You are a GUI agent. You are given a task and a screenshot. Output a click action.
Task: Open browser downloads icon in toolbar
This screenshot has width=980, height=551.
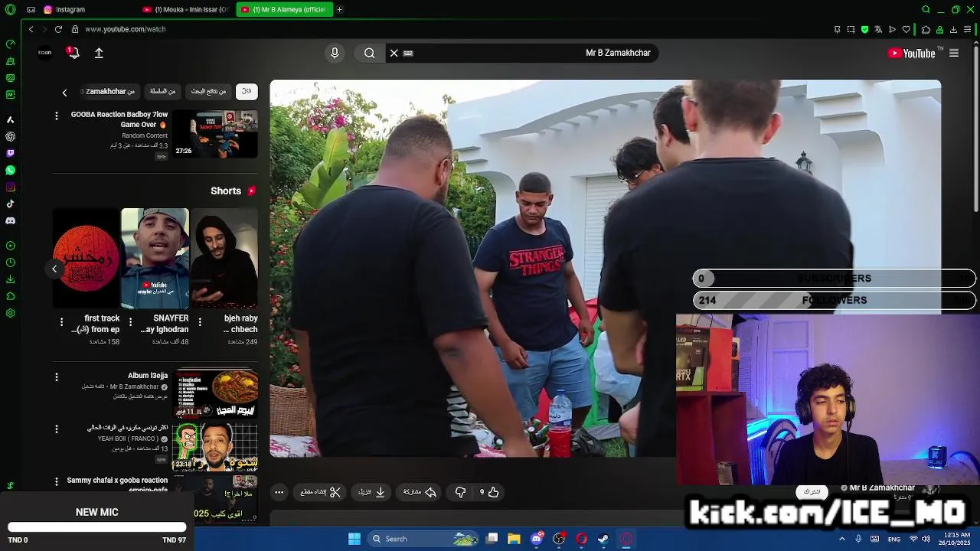pyautogui.click(x=953, y=29)
